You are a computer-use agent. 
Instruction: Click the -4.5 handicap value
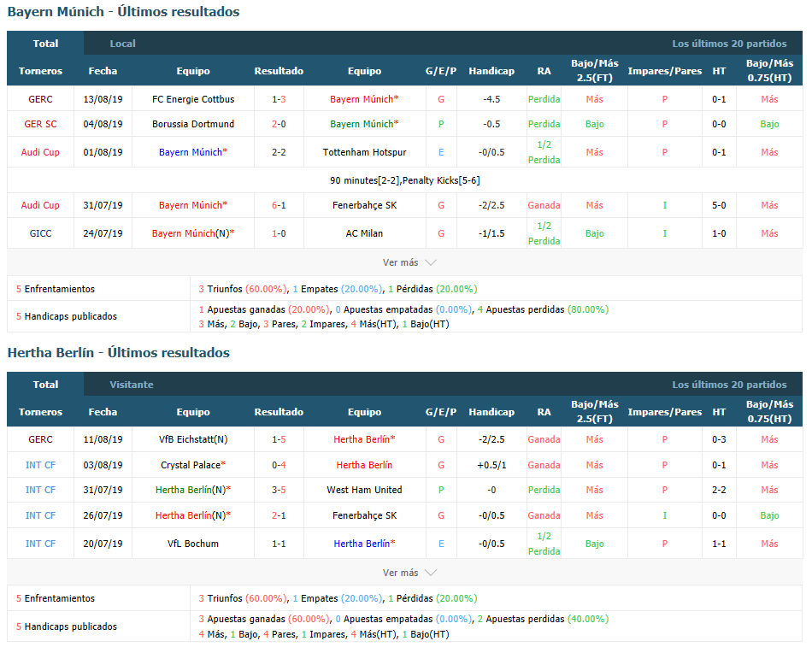coord(491,99)
